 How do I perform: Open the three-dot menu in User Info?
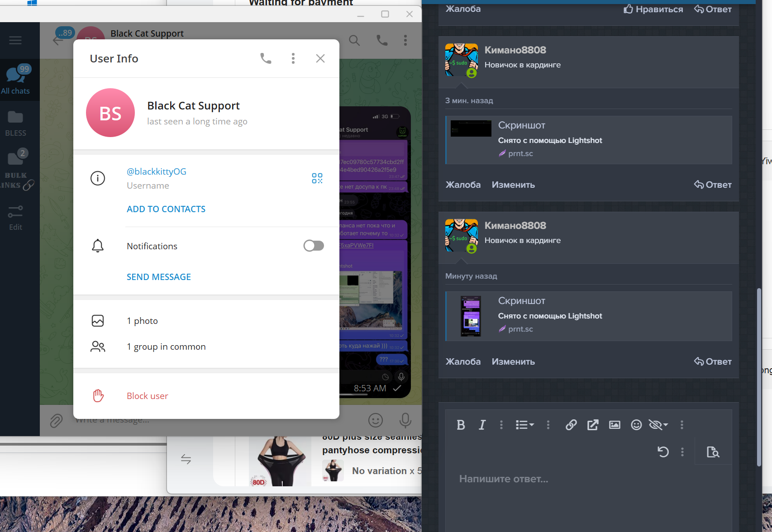pos(293,58)
